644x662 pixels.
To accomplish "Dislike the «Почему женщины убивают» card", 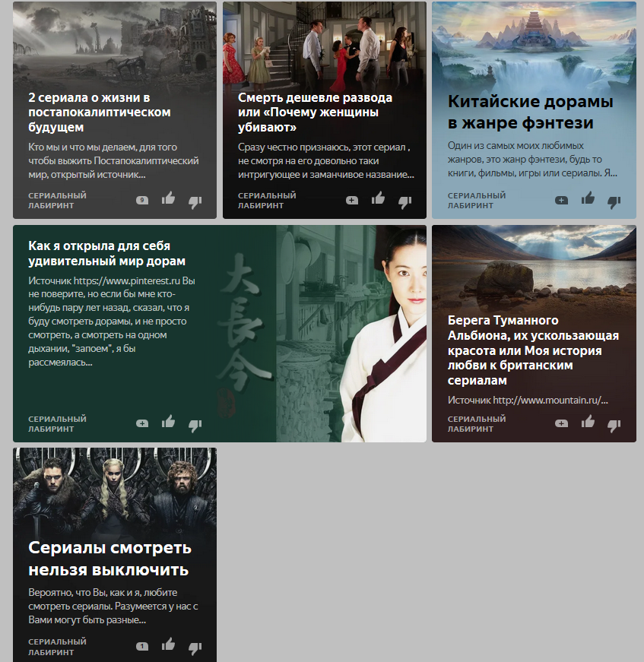I will pyautogui.click(x=405, y=202).
